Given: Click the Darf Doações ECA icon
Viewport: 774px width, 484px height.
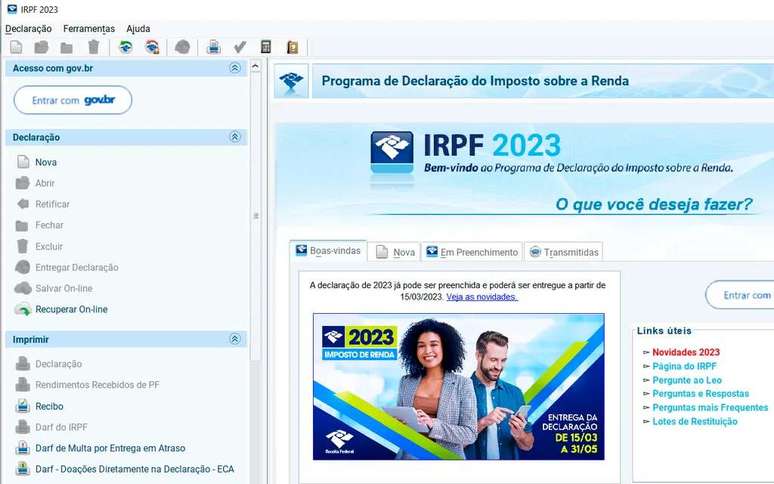Looking at the screenshot, I should (23, 468).
